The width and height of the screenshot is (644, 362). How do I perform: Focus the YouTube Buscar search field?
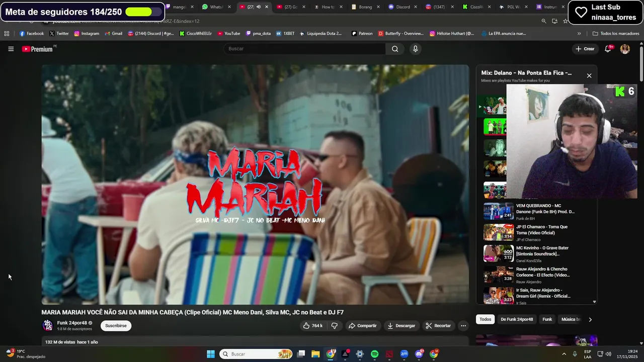tap(305, 49)
